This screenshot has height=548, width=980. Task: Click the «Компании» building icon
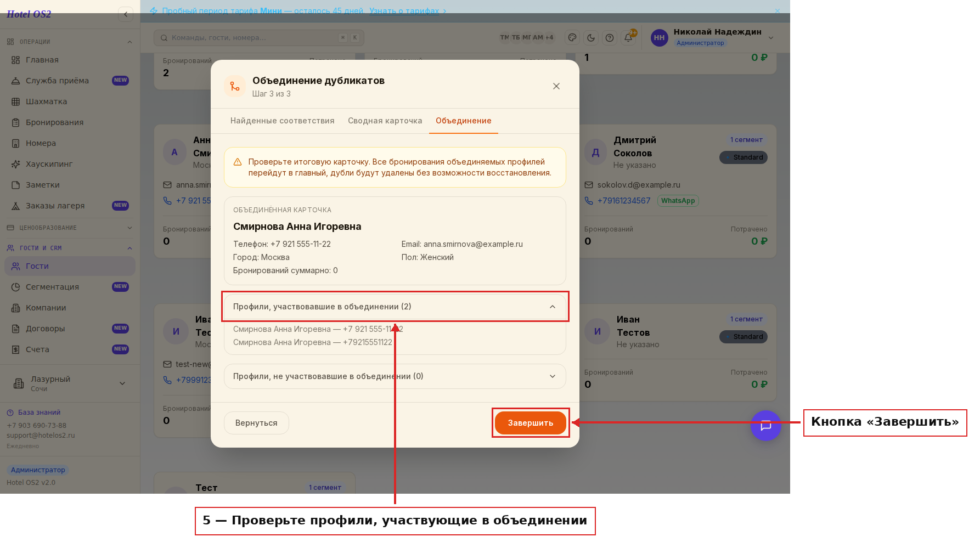(16, 308)
